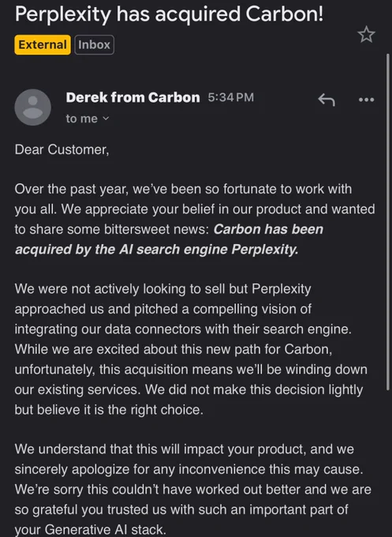This screenshot has width=392, height=537.
Task: Click the paragraph starting 'We were not actively'
Action: point(191,349)
